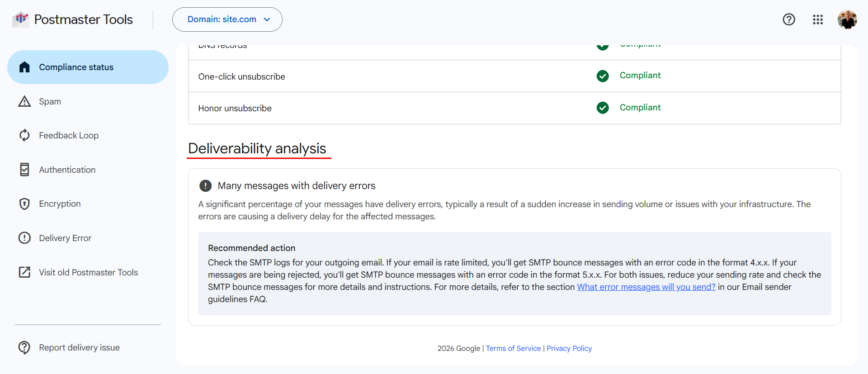Screen dimensions: 868x374
Task: Click the Postmaster Tools title text
Action: tap(84, 19)
